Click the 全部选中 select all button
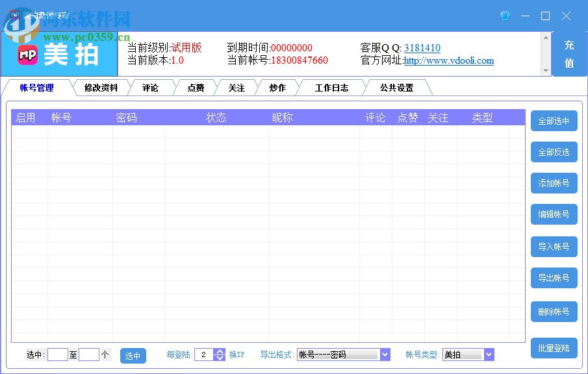588x374 pixels. (x=554, y=121)
